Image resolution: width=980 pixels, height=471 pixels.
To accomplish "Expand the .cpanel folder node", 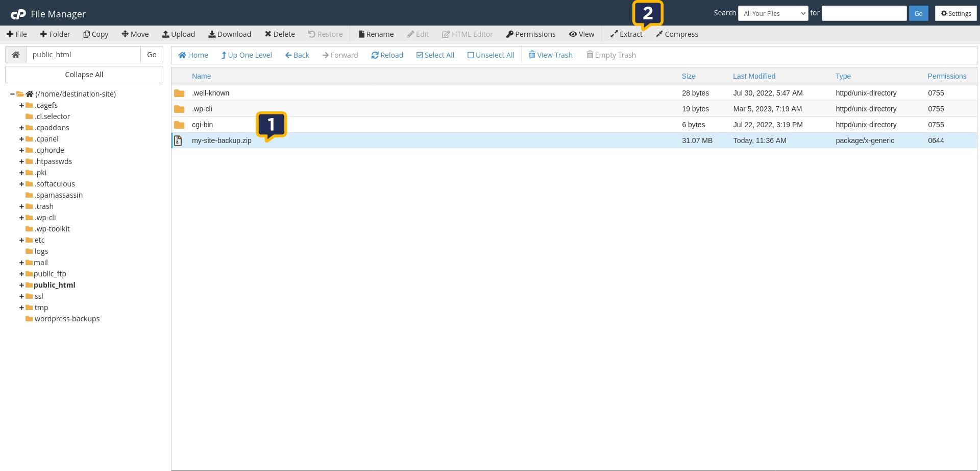I will tap(21, 139).
